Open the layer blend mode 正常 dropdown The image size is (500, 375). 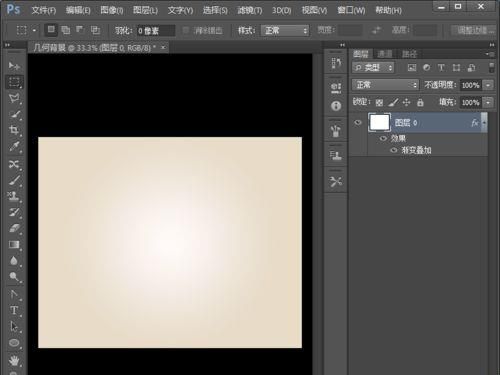tap(385, 85)
